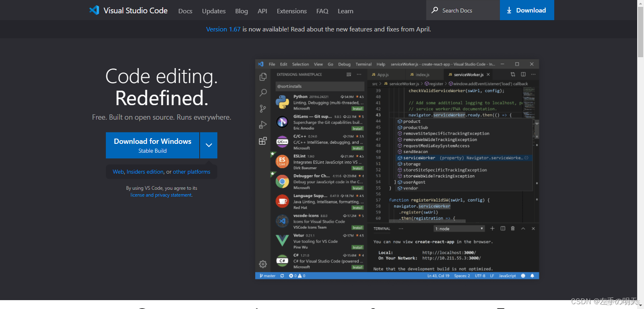Go to the Extensions page
644x309 pixels.
point(292,11)
